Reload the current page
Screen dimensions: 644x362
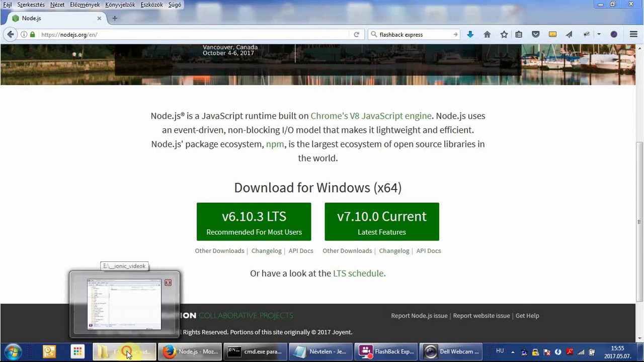point(356,35)
